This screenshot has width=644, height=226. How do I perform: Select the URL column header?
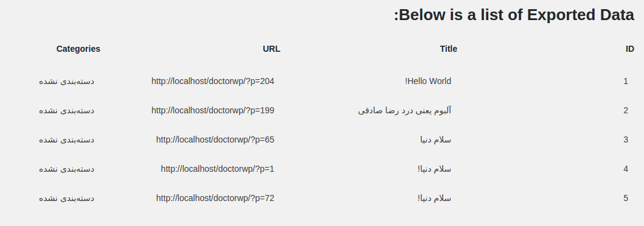pos(271,49)
